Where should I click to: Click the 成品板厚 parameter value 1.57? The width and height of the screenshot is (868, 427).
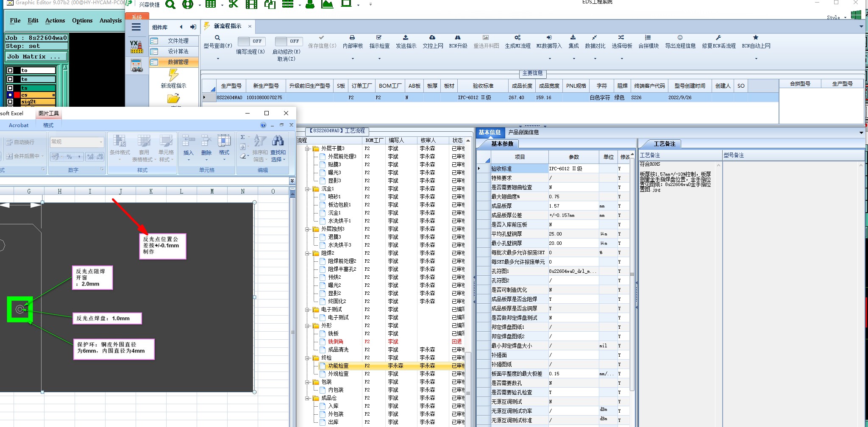click(x=573, y=206)
